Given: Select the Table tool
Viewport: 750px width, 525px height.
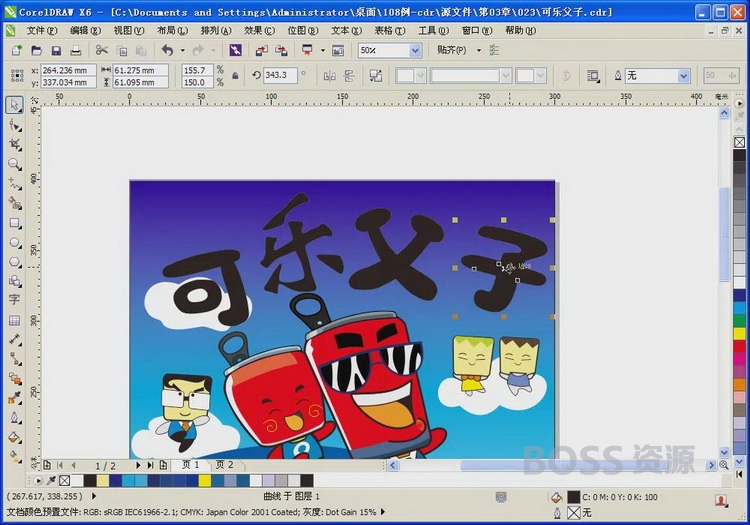Looking at the screenshot, I should click(x=14, y=320).
